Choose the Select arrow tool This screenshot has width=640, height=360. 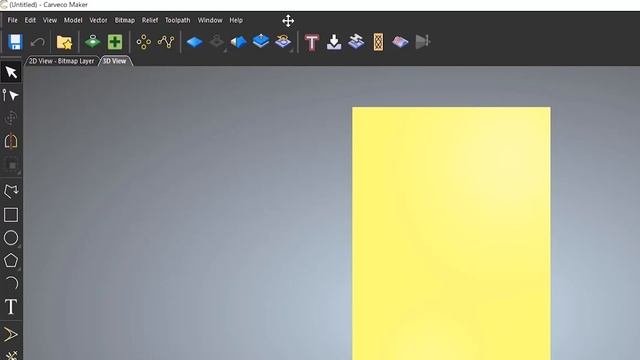[11, 72]
